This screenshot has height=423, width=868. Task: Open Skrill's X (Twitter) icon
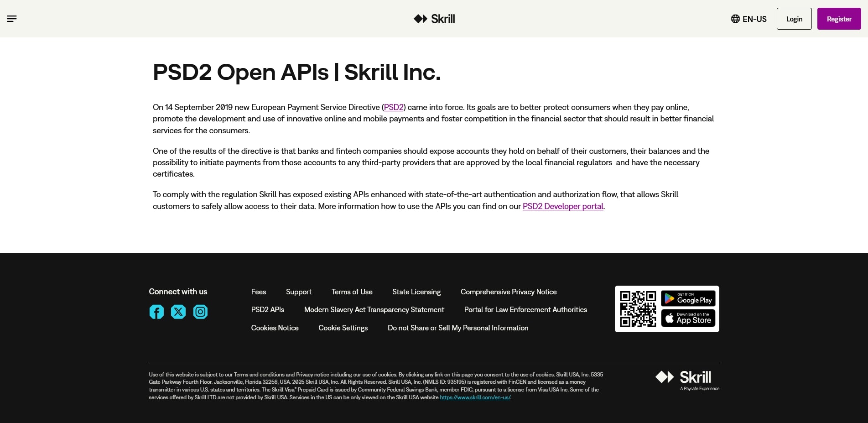click(178, 312)
